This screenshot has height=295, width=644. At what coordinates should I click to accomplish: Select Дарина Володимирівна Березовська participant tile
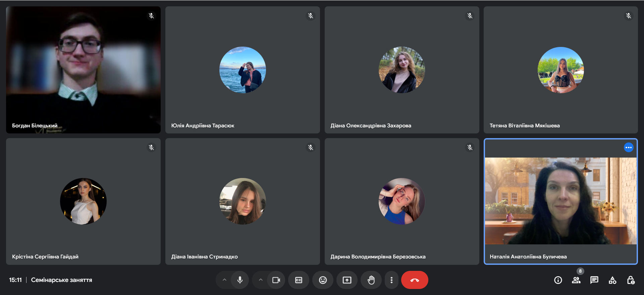tap(401, 201)
